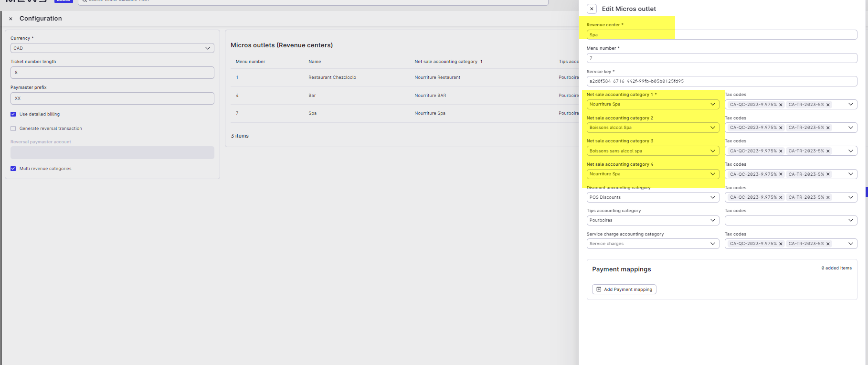Expand empty Tax codes dropdown for Tips
This screenshot has width=868, height=365.
[790, 220]
